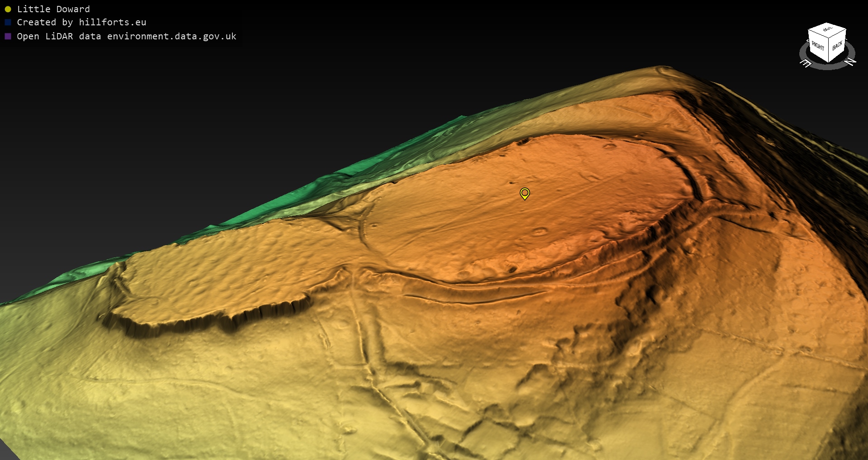Click the N compass marker
868x460 pixels.
(x=850, y=62)
